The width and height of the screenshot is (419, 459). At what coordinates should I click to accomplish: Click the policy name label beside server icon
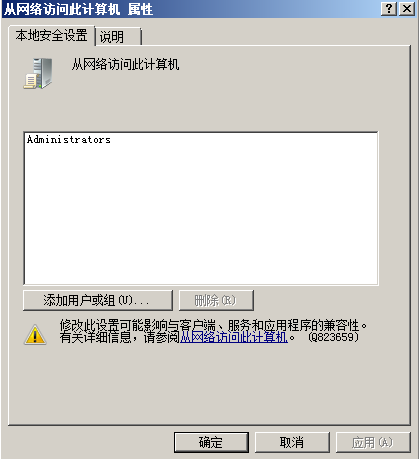coord(125,64)
